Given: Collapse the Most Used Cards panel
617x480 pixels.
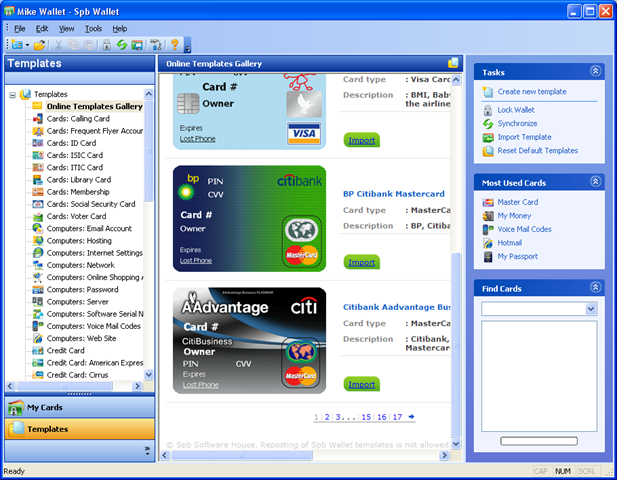Looking at the screenshot, I should click(595, 182).
